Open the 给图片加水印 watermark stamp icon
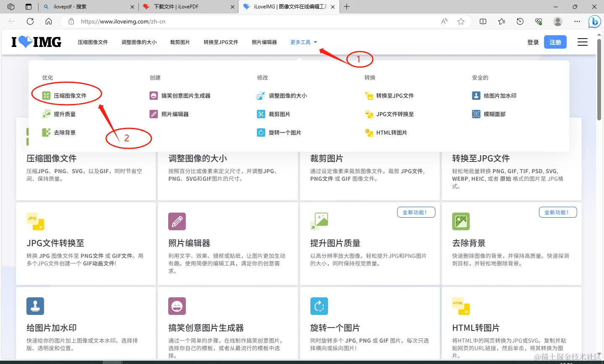604x364 pixels. click(x=476, y=95)
